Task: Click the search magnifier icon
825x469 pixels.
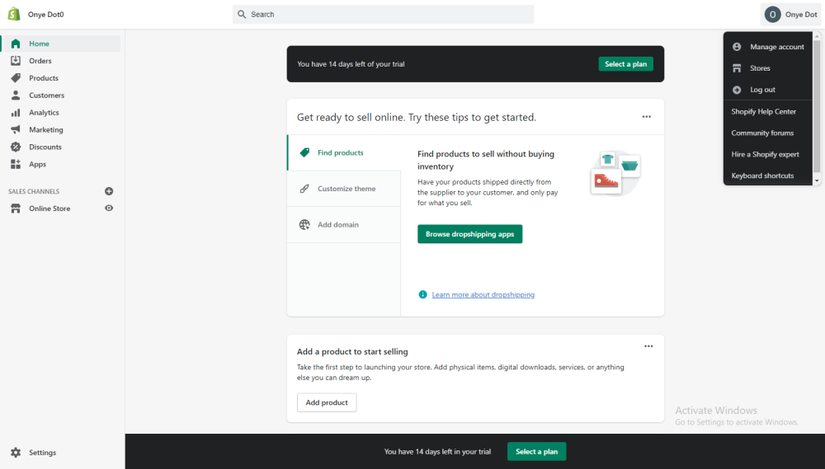Action: click(242, 14)
